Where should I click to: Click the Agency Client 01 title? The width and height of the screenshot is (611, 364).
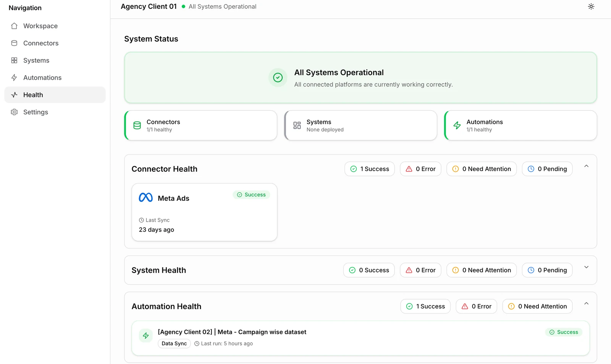pos(149,6)
